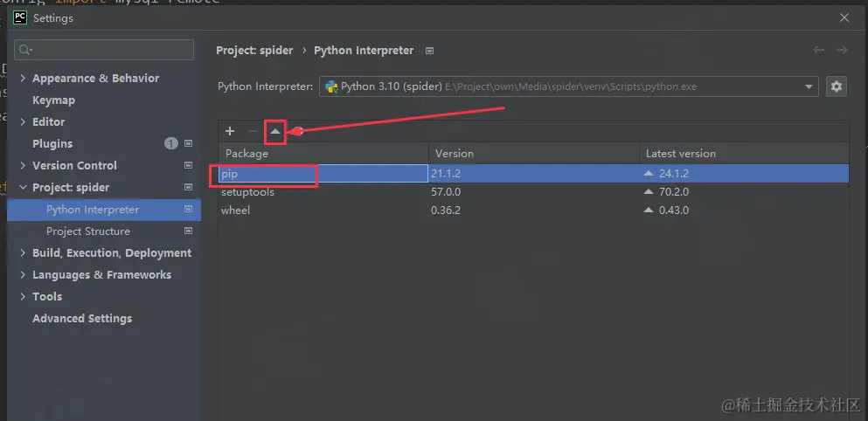Open Advanced Settings page
Screen dimensions: 868x421
tap(82, 318)
